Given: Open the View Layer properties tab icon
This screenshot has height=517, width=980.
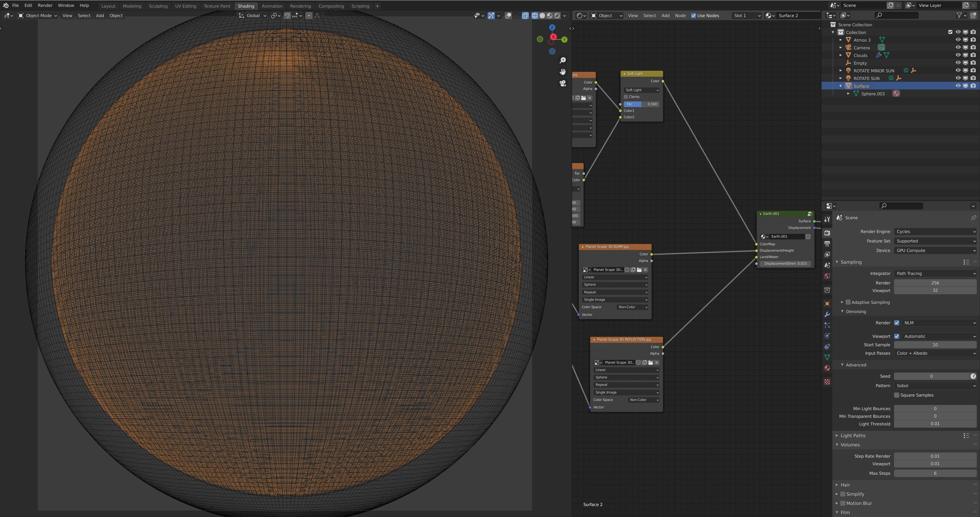Looking at the screenshot, I should tap(827, 254).
